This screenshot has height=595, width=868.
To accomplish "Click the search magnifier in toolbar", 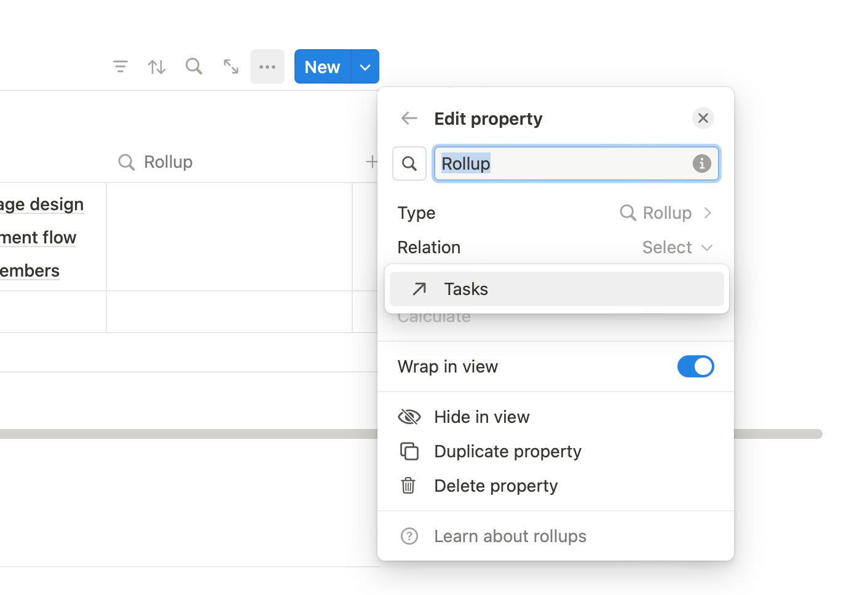I will pos(194,66).
